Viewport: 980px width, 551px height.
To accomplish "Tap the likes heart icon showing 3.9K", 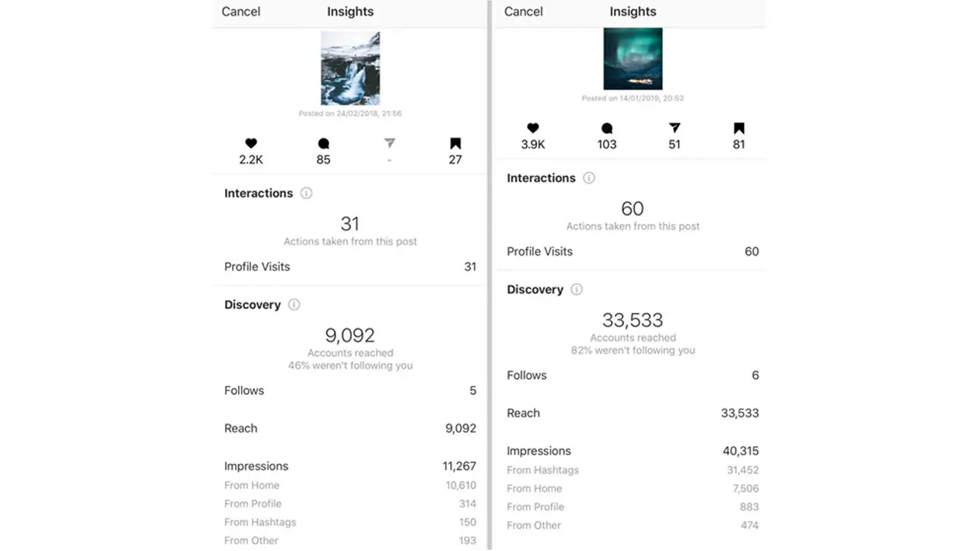I will point(534,128).
